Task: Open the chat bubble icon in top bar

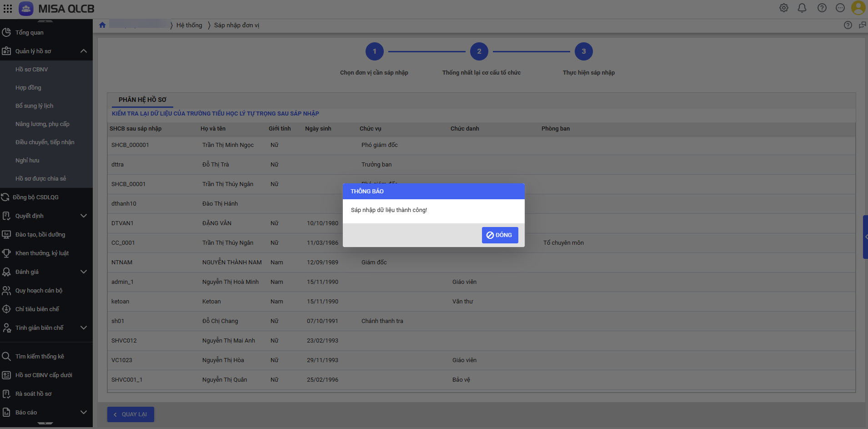Action: [840, 8]
